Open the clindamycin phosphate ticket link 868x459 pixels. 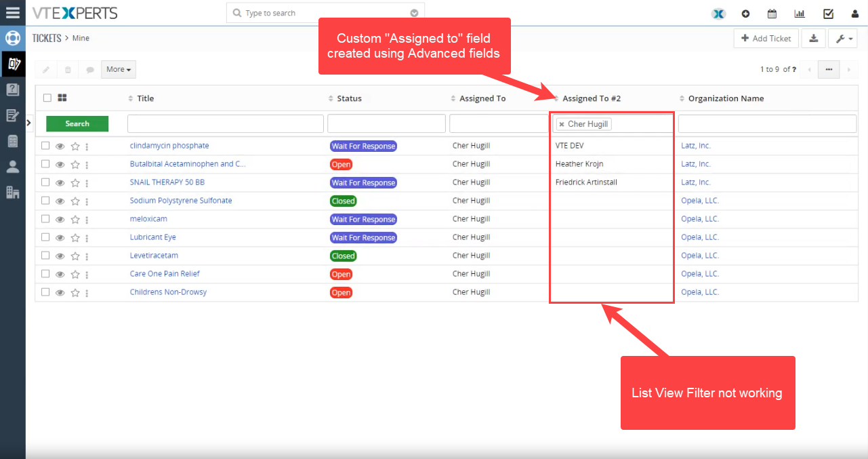point(169,146)
